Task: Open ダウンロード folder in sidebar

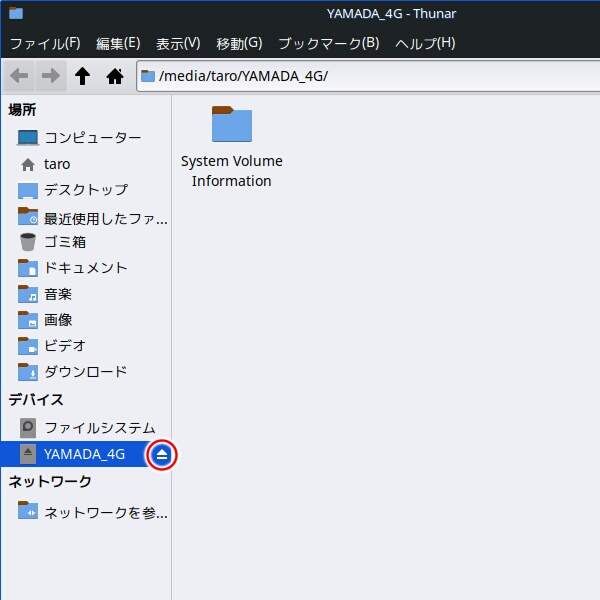Action: click(x=85, y=372)
